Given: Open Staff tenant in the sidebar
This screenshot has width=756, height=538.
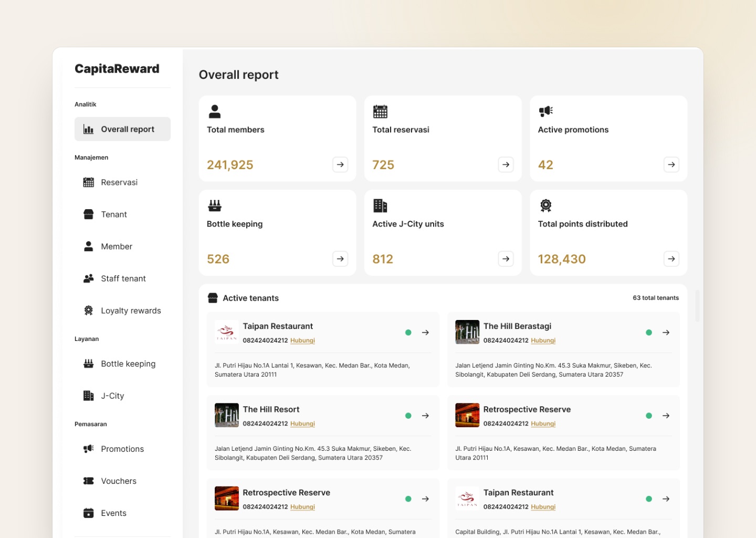Looking at the screenshot, I should coord(122,278).
